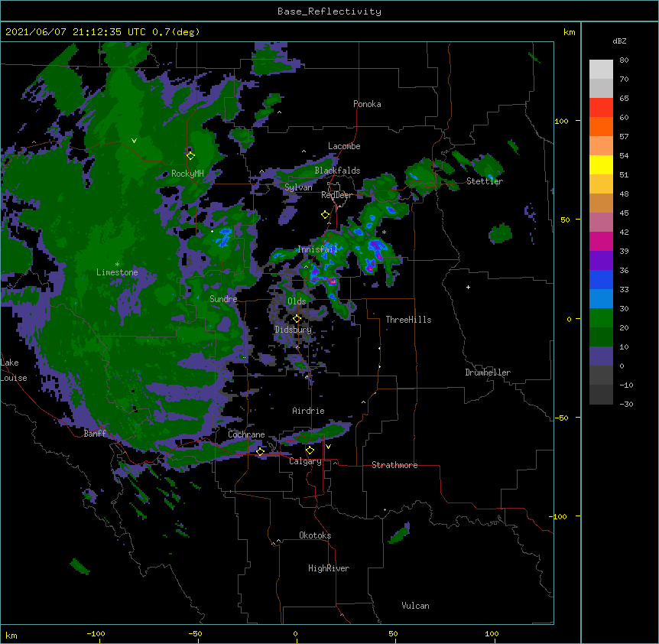
Task: Click the RockyMH label
Action: tap(187, 174)
